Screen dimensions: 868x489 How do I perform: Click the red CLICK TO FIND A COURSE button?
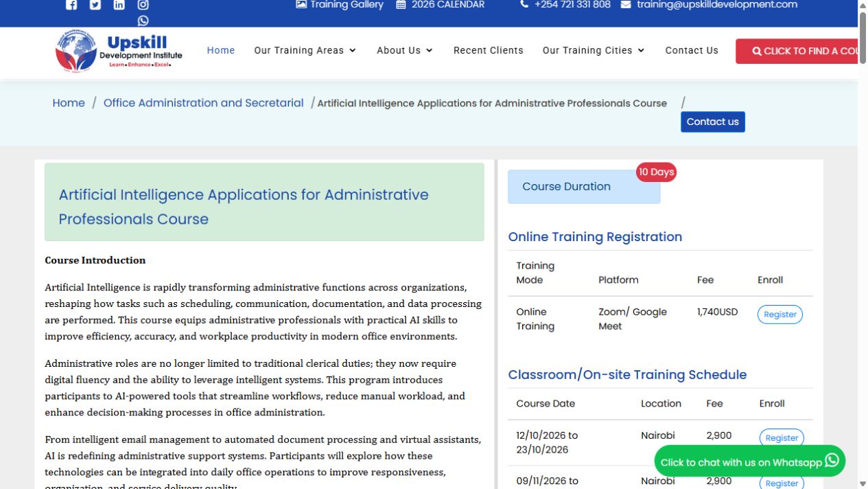pos(797,51)
